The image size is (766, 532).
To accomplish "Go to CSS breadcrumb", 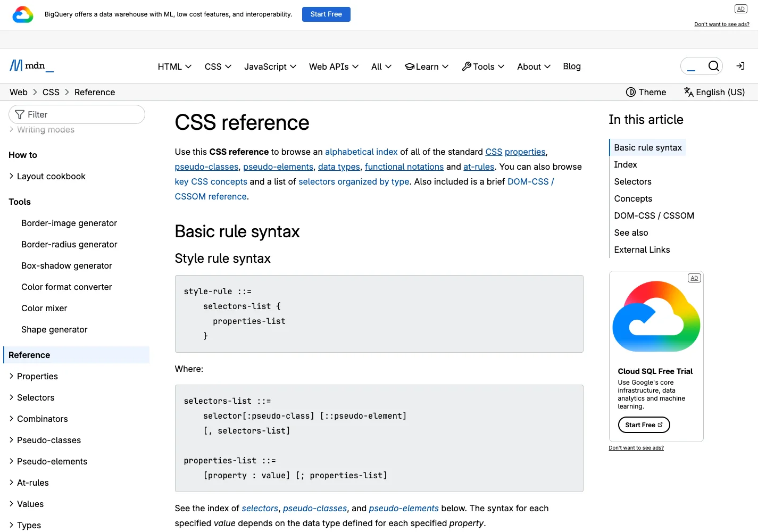I will [x=51, y=92].
